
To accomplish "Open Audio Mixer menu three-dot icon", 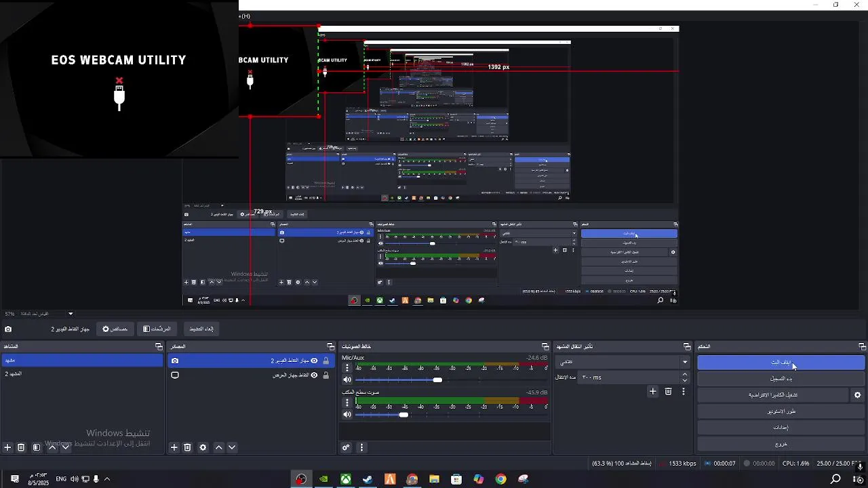I will point(361,447).
